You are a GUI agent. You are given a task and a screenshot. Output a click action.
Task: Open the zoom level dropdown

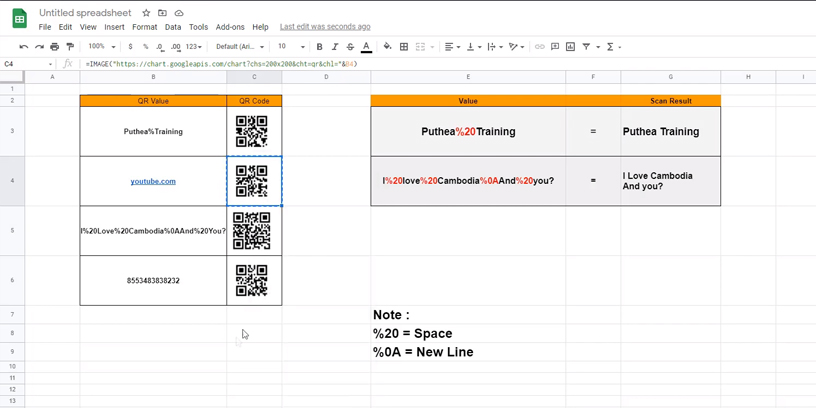click(101, 47)
